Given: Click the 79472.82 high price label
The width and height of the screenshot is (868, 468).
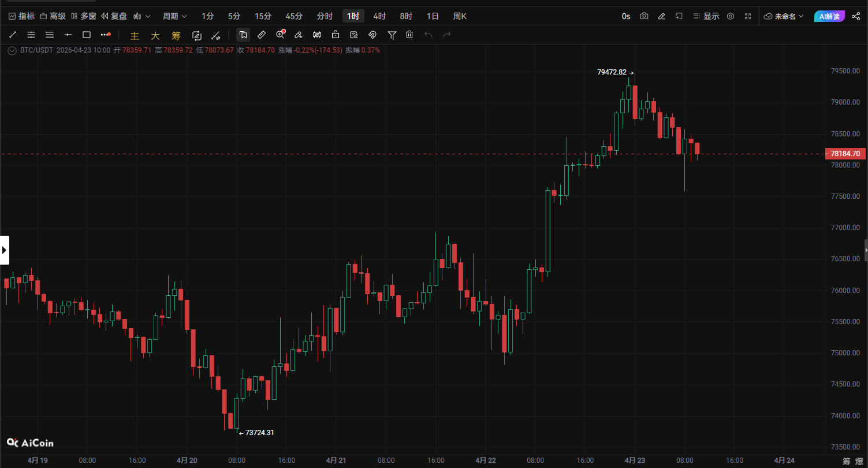Looking at the screenshot, I should [x=612, y=72].
